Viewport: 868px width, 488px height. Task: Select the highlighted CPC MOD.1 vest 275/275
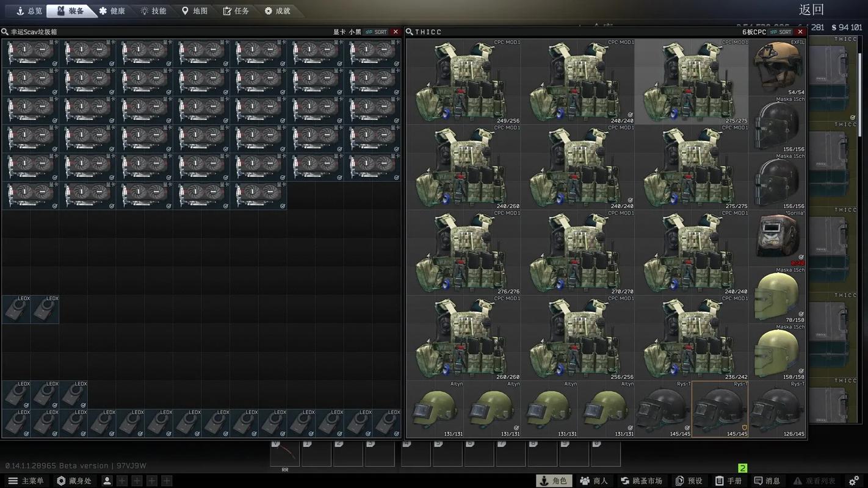click(691, 82)
